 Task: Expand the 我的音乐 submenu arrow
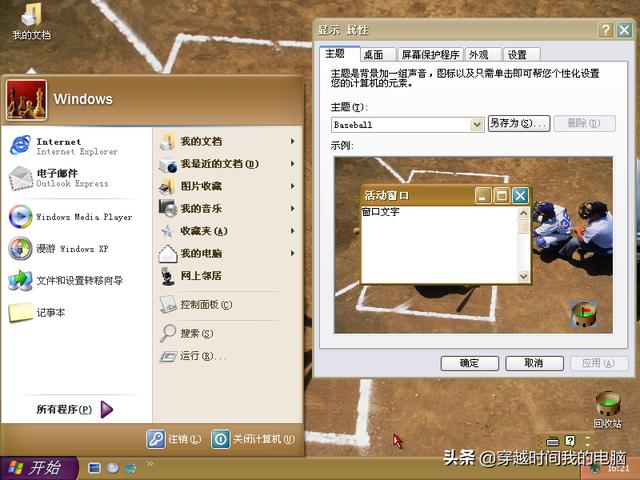pos(292,209)
